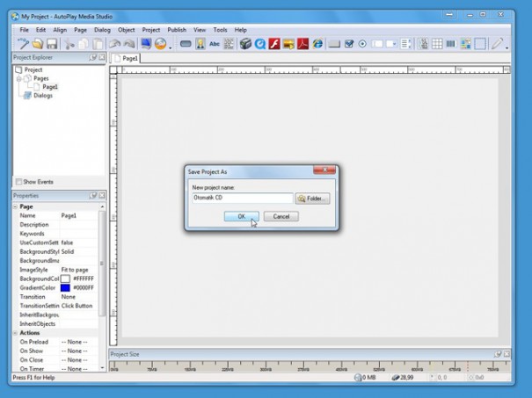
Task: Open the File menu
Action: point(24,30)
